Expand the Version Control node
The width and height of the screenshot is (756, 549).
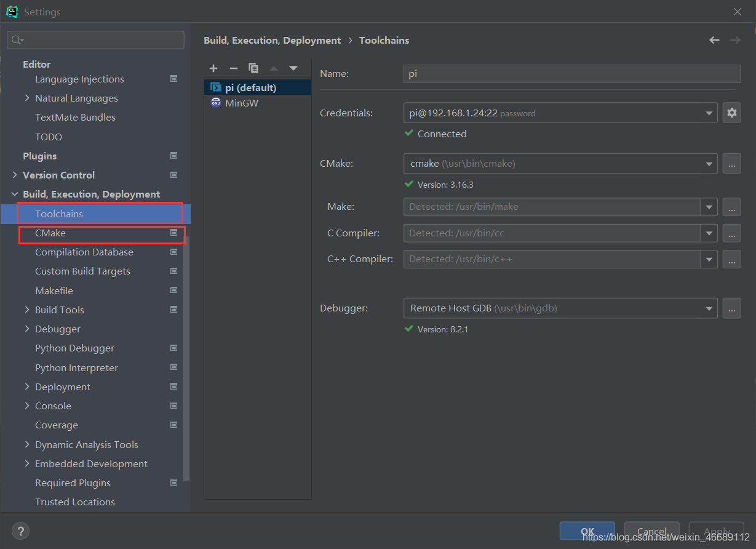point(15,175)
